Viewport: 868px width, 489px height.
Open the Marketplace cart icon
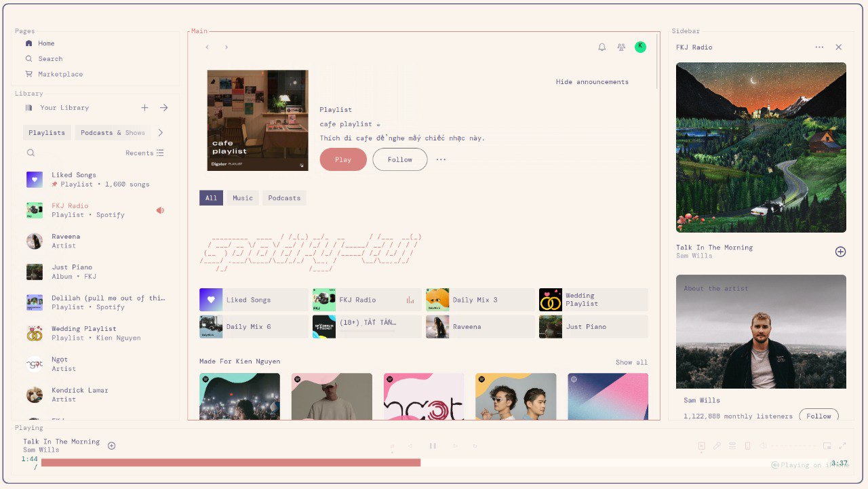(x=28, y=74)
